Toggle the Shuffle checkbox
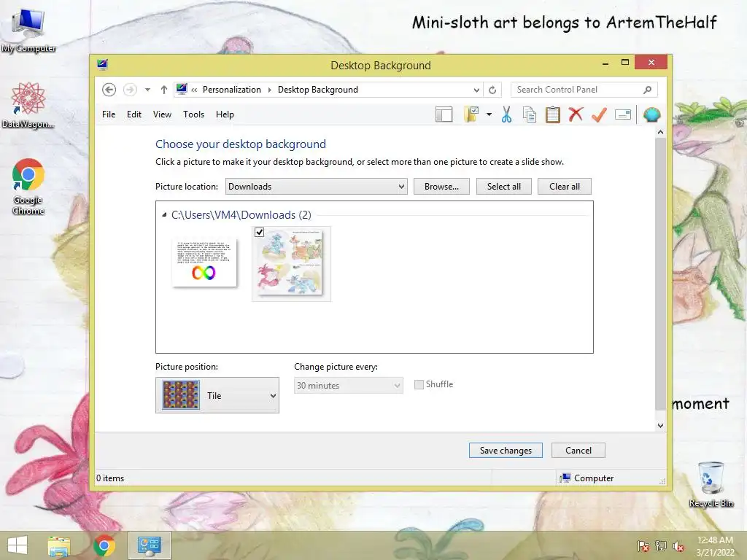This screenshot has width=747, height=560. tap(419, 384)
